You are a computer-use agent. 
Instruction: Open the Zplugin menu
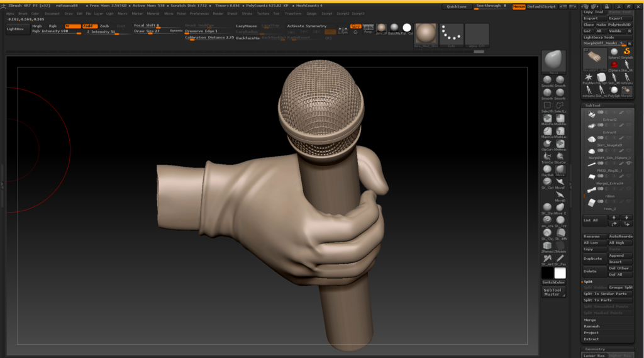[312, 14]
